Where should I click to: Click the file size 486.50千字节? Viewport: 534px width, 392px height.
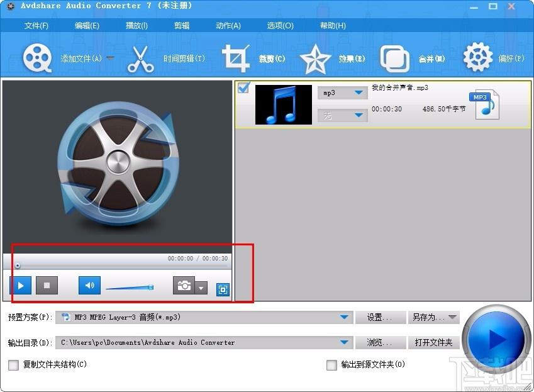[444, 109]
